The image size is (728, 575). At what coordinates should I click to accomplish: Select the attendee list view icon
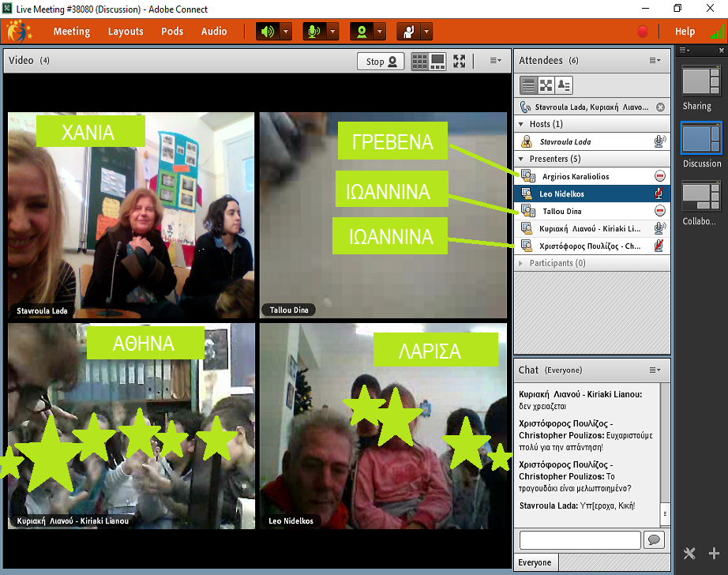coord(528,85)
